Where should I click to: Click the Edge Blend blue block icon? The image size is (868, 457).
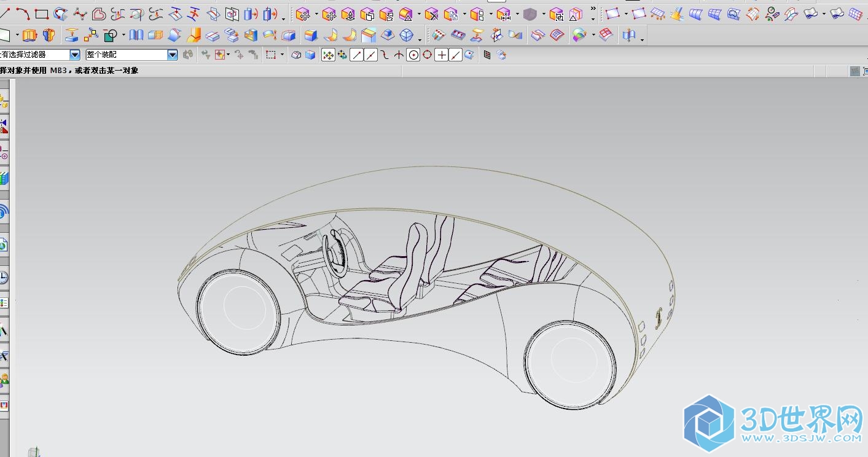[x=311, y=35]
